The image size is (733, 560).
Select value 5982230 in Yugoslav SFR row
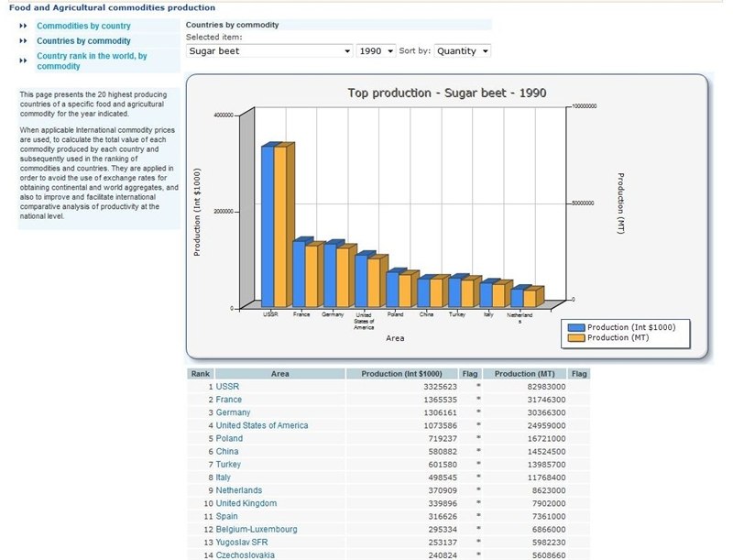coord(549,544)
